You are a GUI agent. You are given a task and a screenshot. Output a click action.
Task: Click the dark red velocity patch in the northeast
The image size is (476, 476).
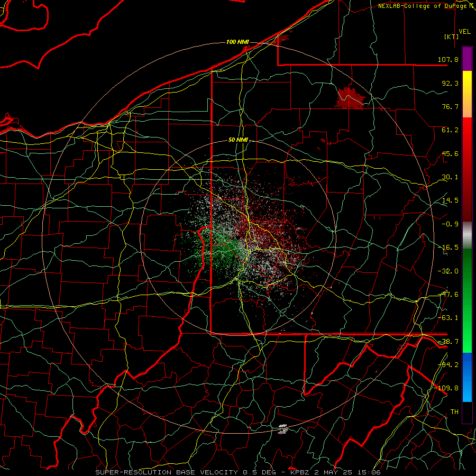pos(350,98)
